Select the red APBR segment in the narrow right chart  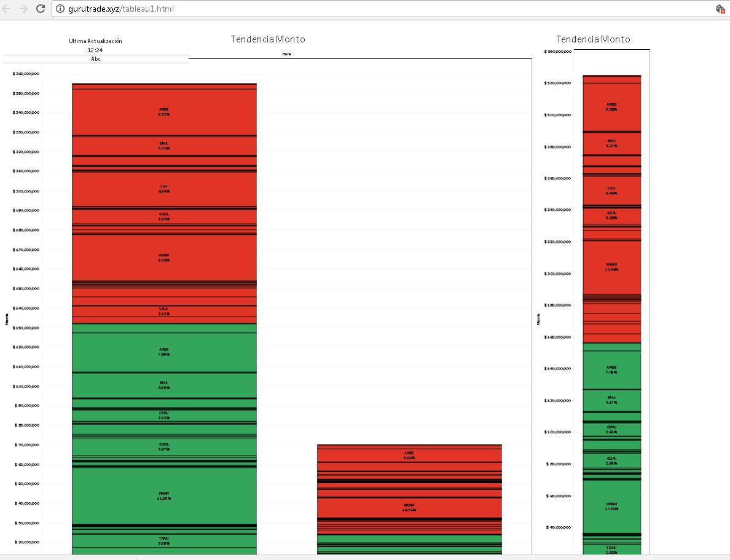(x=612, y=107)
